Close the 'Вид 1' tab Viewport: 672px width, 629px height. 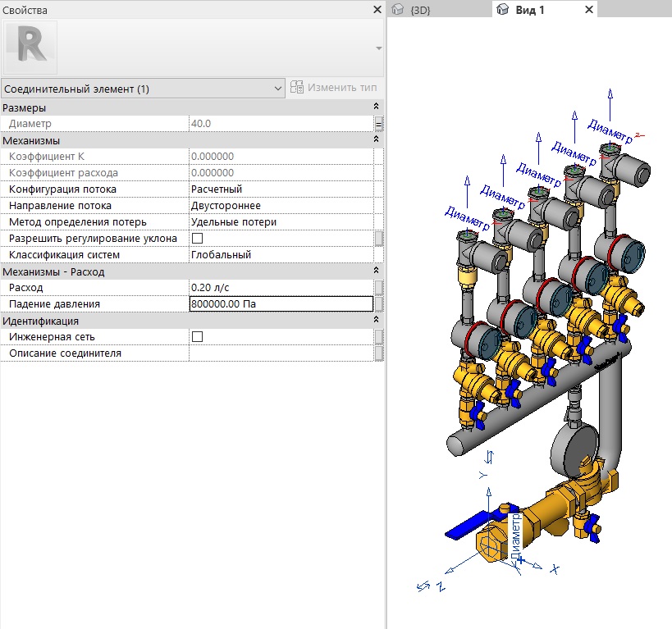[x=588, y=10]
